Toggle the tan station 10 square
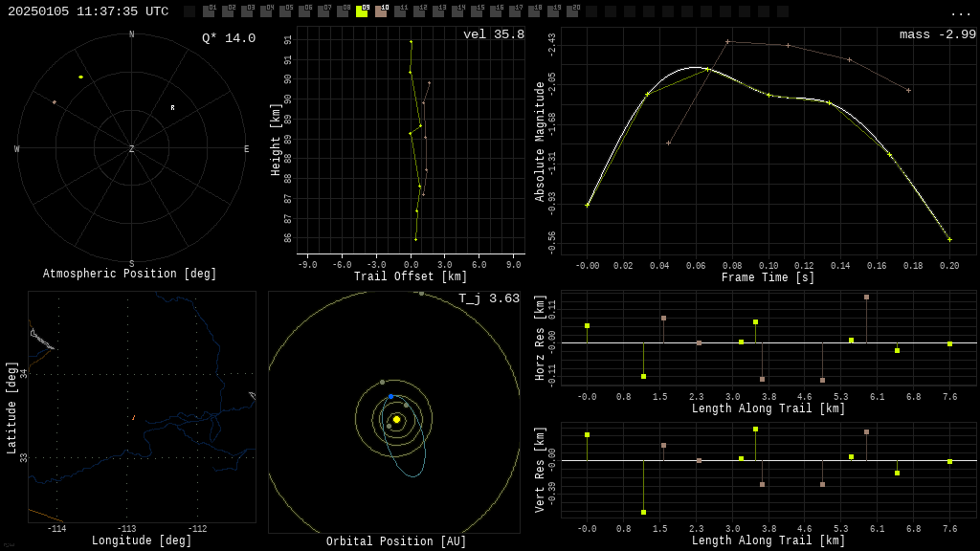 380,11
